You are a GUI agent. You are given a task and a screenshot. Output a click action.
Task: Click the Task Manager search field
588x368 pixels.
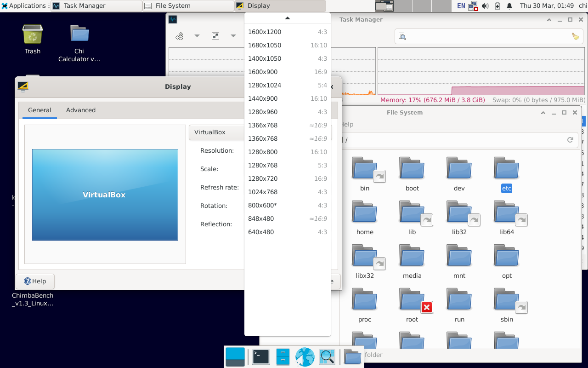coord(487,36)
